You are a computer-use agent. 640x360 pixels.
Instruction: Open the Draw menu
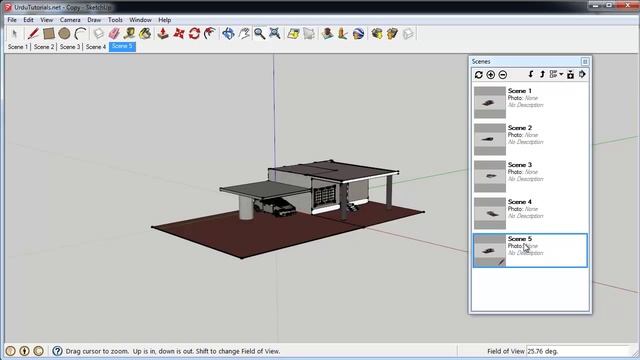point(94,20)
